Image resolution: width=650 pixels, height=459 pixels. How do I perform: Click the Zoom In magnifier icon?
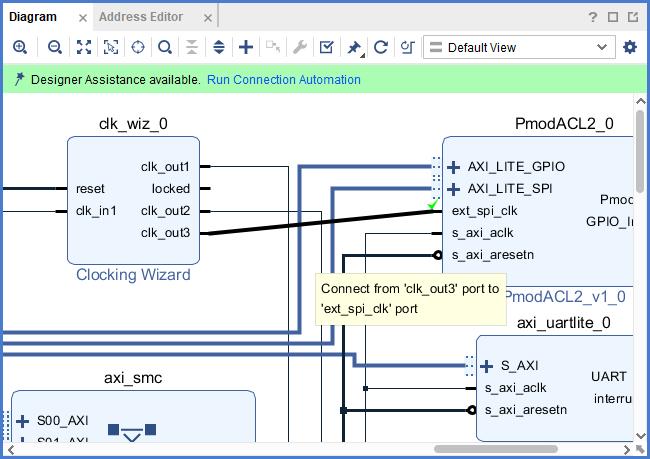(20, 47)
